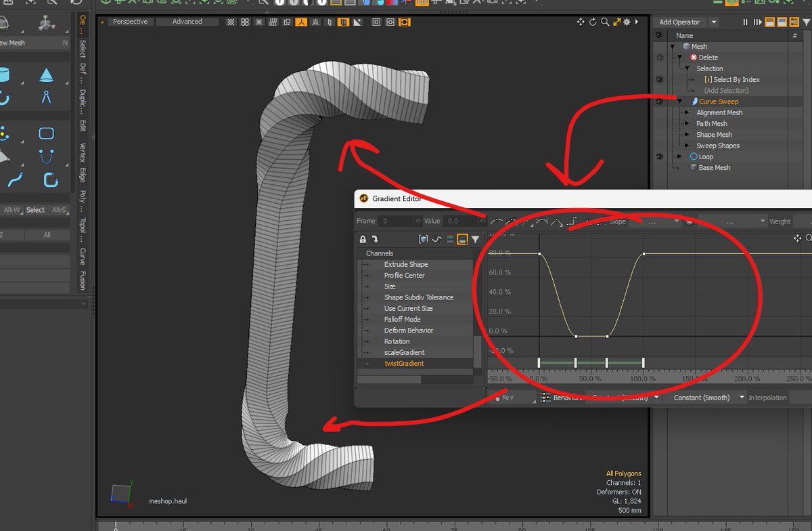Open the Fusion vertical tab
The height and width of the screenshot is (531, 812).
point(83,281)
